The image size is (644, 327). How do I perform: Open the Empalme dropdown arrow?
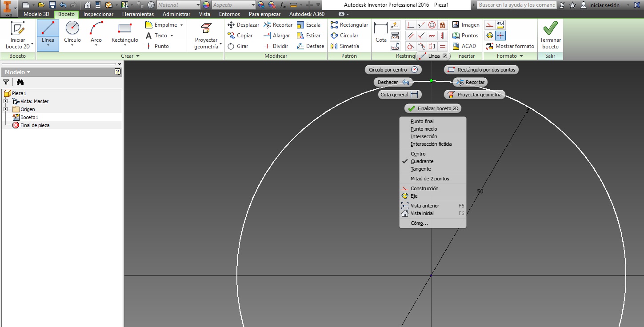(x=181, y=25)
